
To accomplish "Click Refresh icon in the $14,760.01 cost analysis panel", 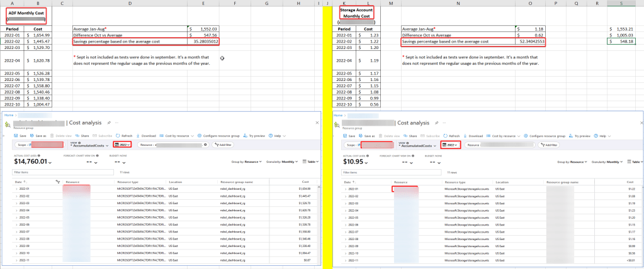I will tap(117, 135).
